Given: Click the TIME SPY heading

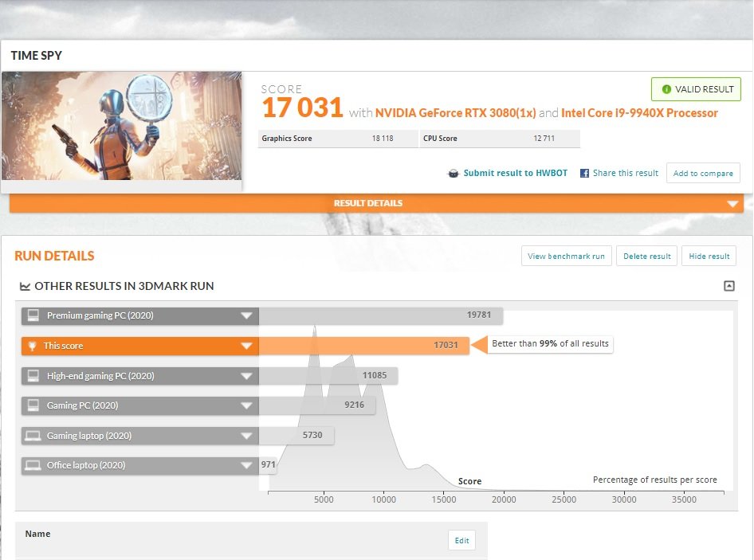Looking at the screenshot, I should 37,55.
